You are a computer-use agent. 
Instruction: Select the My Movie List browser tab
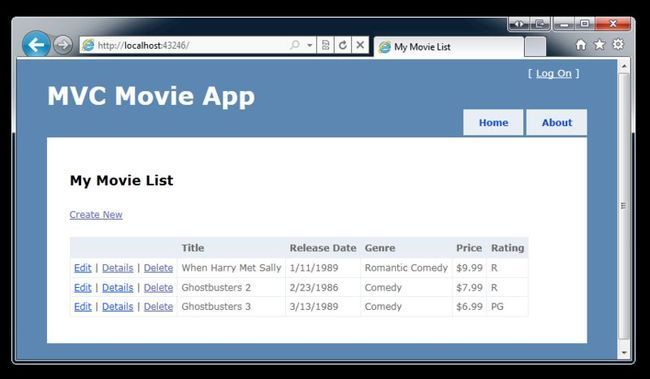449,47
